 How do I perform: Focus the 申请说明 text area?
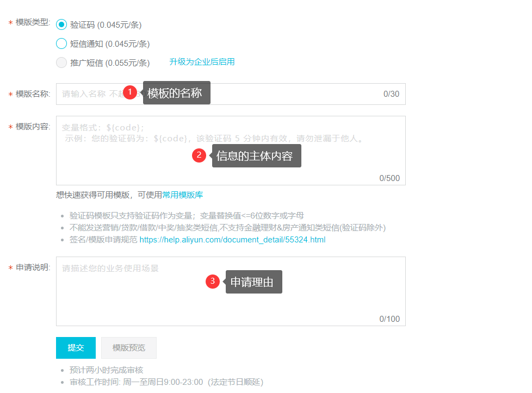(x=231, y=291)
